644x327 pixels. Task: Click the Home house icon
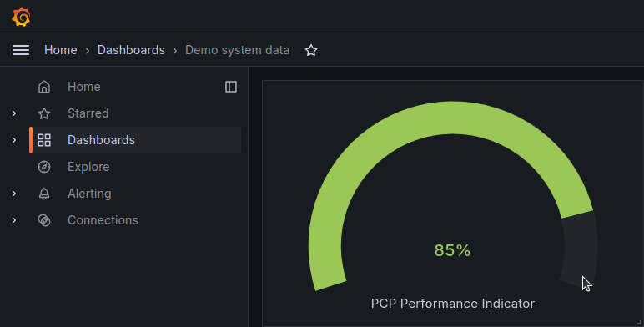(44, 87)
